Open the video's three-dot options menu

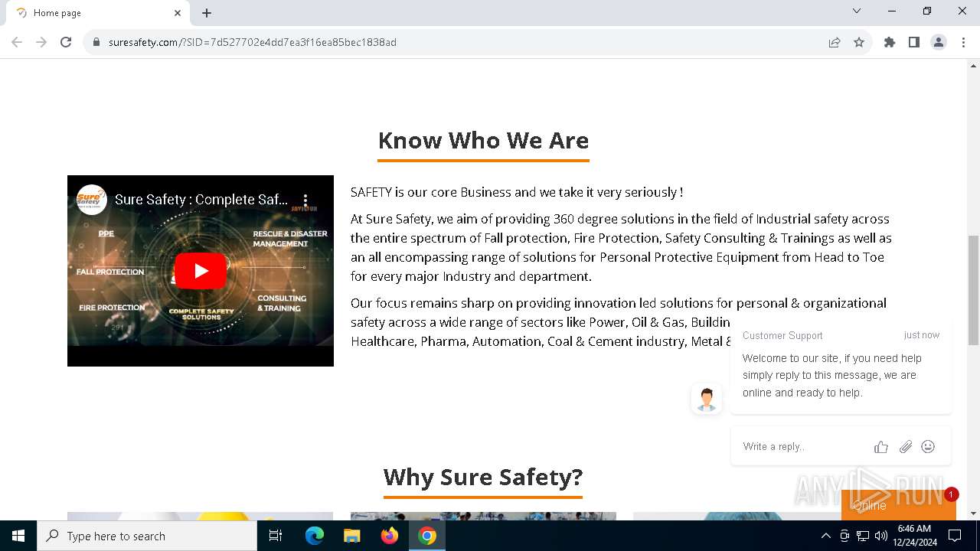tap(305, 200)
